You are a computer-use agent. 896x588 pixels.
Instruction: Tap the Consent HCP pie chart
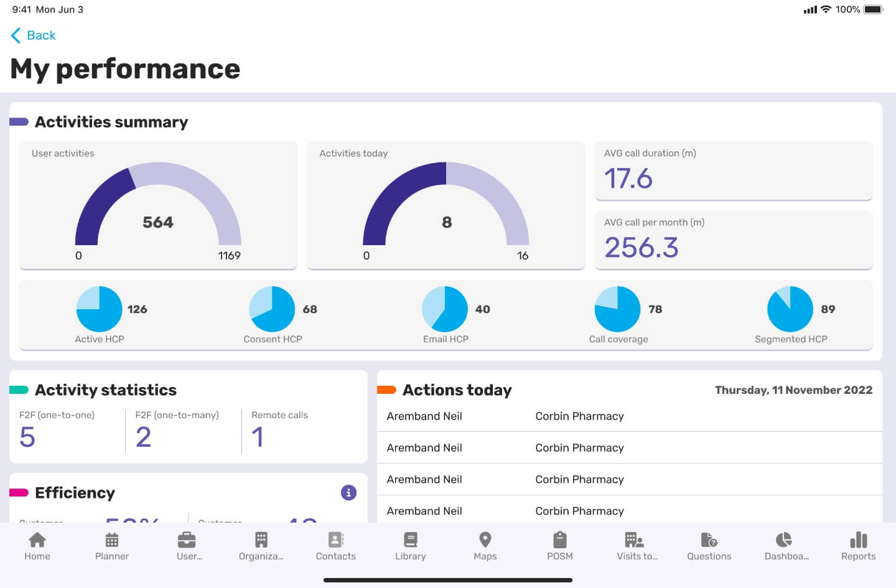[x=272, y=309]
